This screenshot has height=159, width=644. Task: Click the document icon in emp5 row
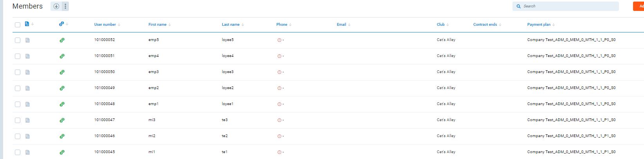[27, 40]
